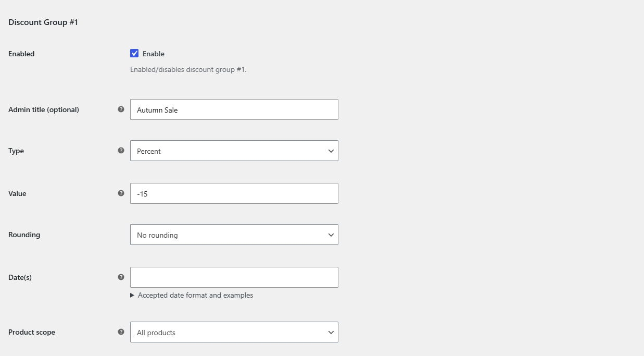The image size is (644, 356).
Task: Click help icon next to Admin title
Action: point(121,109)
